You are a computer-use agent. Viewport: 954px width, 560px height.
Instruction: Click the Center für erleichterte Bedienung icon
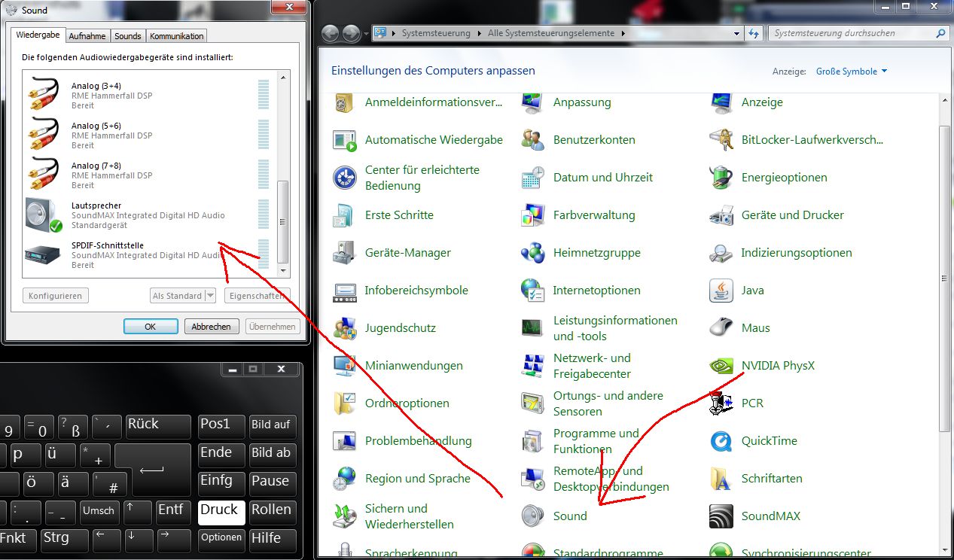(x=345, y=178)
